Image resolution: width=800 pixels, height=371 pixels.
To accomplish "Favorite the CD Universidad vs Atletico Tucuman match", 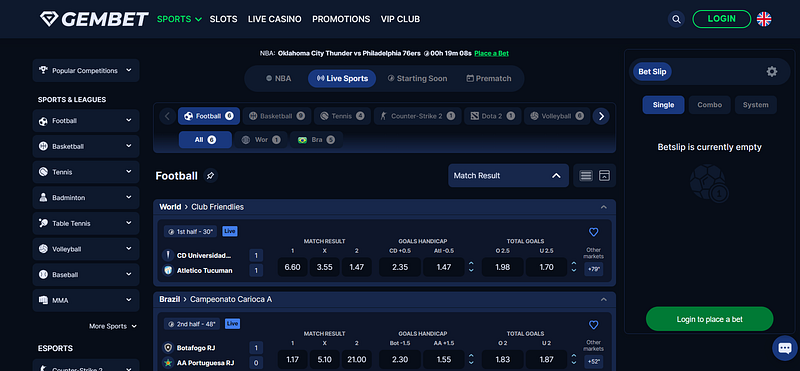I will coord(593,232).
